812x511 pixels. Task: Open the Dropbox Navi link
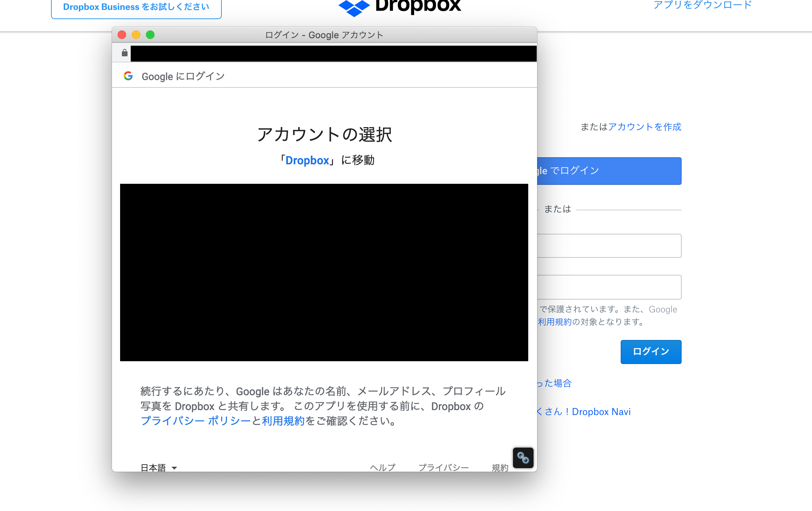point(584,412)
